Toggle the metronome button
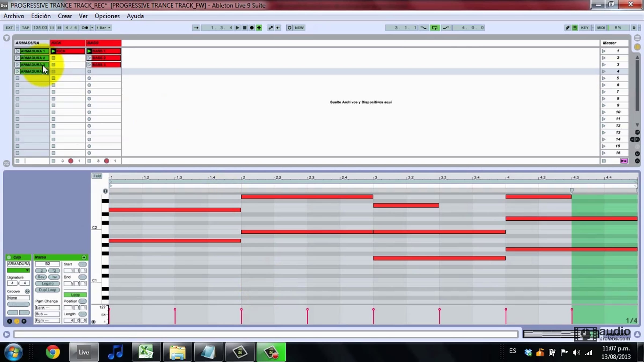Viewport: 644px width, 362px height. 85,28
